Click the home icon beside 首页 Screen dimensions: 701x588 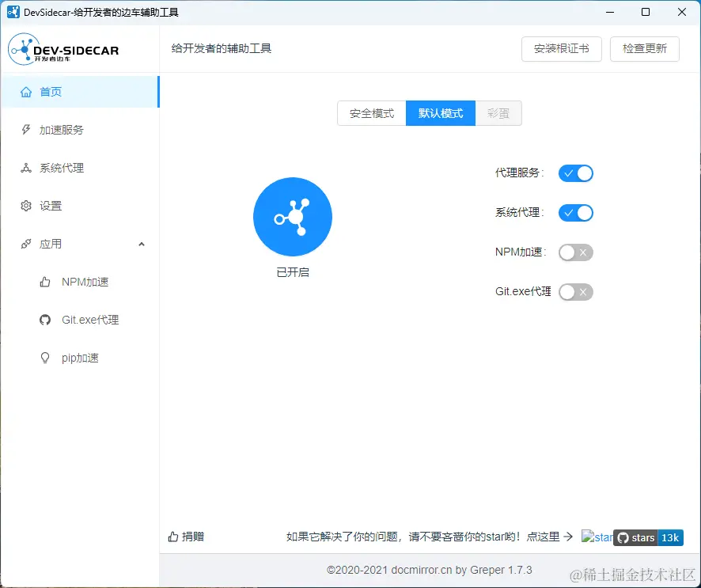26,92
